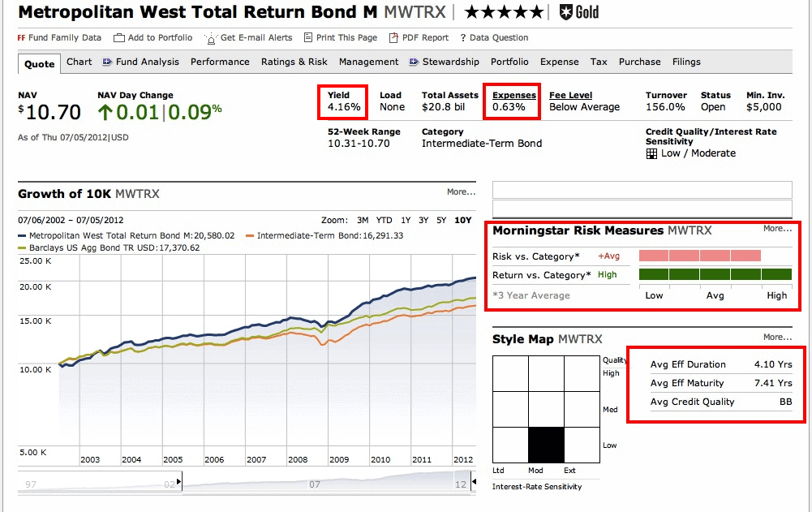Click the five-star Morningstar rating
The image size is (812, 512).
coord(504,12)
